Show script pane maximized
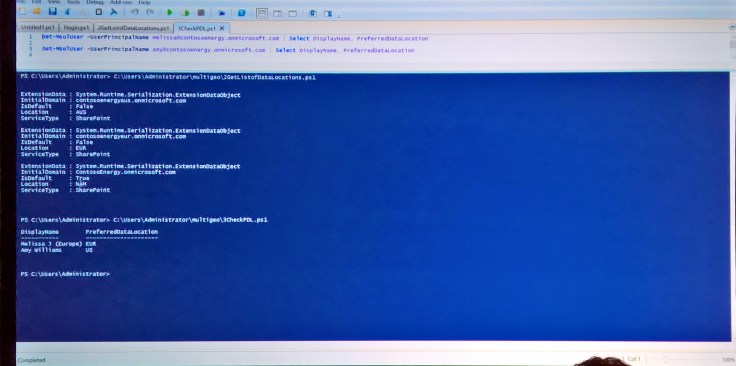 coord(292,14)
